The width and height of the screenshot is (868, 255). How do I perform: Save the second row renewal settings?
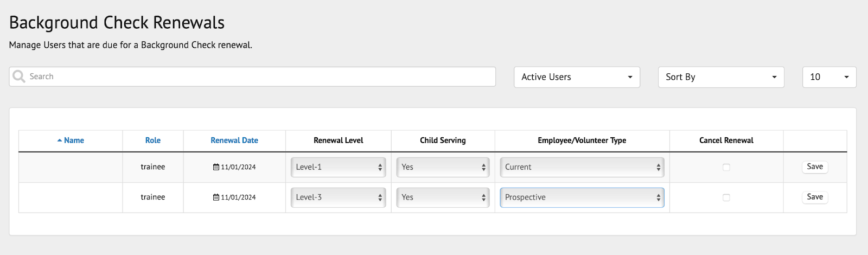coord(814,197)
